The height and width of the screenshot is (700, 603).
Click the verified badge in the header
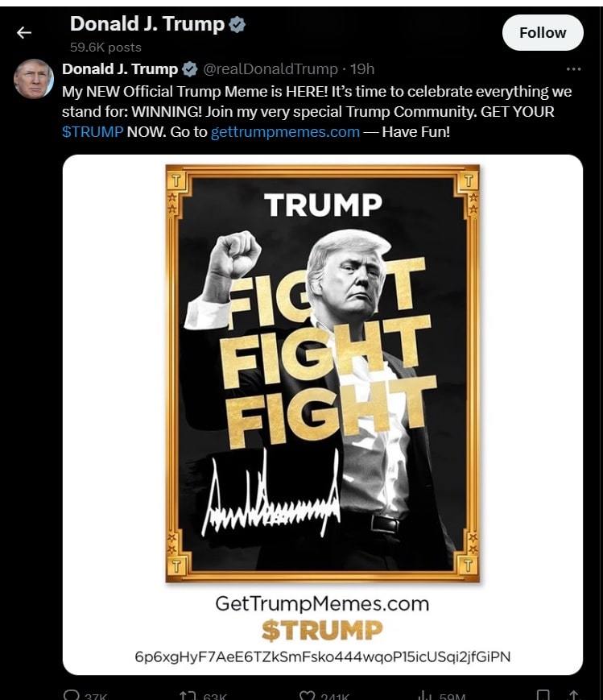coord(237,24)
